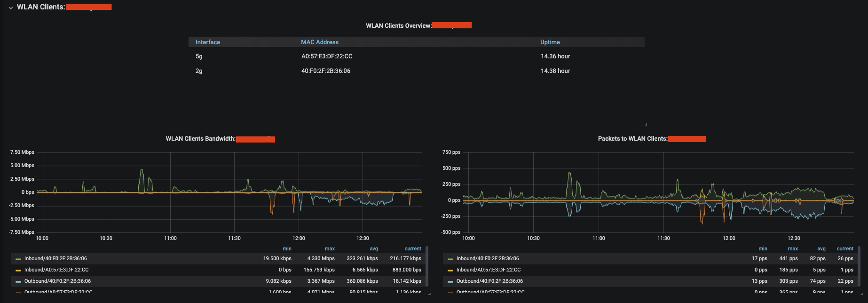Viewport: 868px width, 303px height.
Task: Click blue swatch for Outbound/40:F0:2F:2B:36:06 in Bandwidth legend
Action: coord(18,281)
